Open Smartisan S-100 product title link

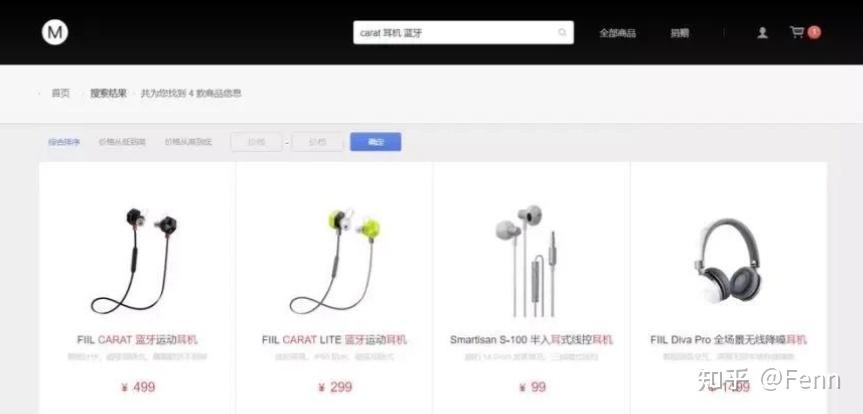tap(531, 340)
